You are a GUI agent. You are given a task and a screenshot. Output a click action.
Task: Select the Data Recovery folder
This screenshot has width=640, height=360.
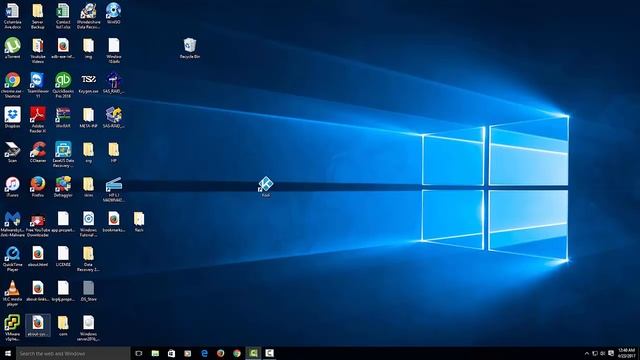pyautogui.click(x=89, y=258)
